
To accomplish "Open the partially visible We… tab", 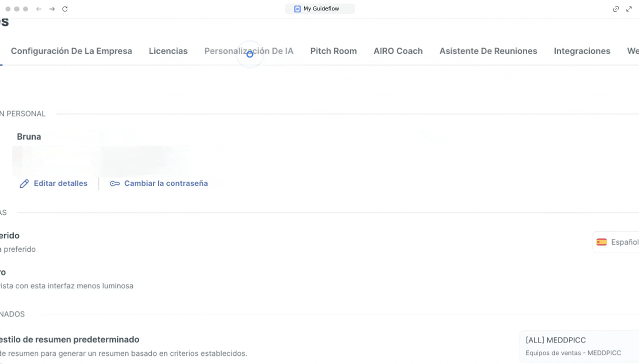I will point(632,51).
